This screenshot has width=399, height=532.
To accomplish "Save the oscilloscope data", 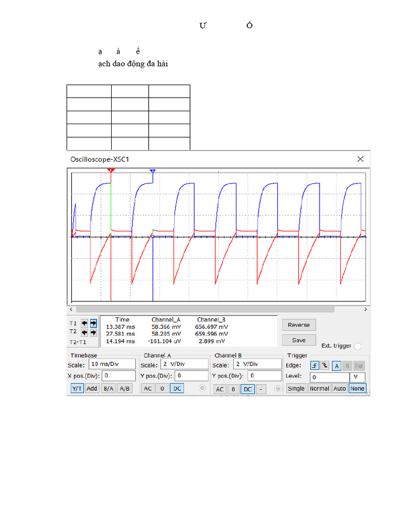I will tap(299, 340).
